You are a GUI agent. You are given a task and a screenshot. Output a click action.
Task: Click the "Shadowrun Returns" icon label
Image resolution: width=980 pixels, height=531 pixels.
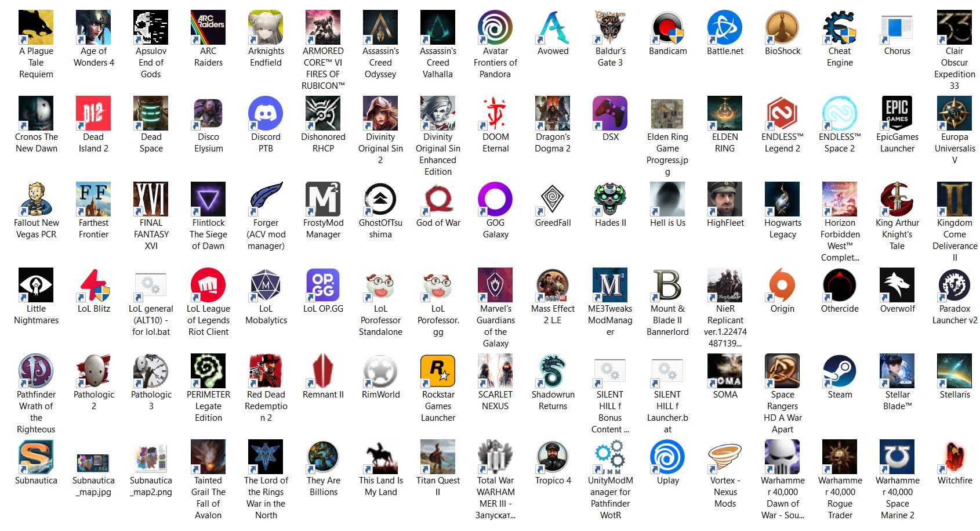click(553, 400)
